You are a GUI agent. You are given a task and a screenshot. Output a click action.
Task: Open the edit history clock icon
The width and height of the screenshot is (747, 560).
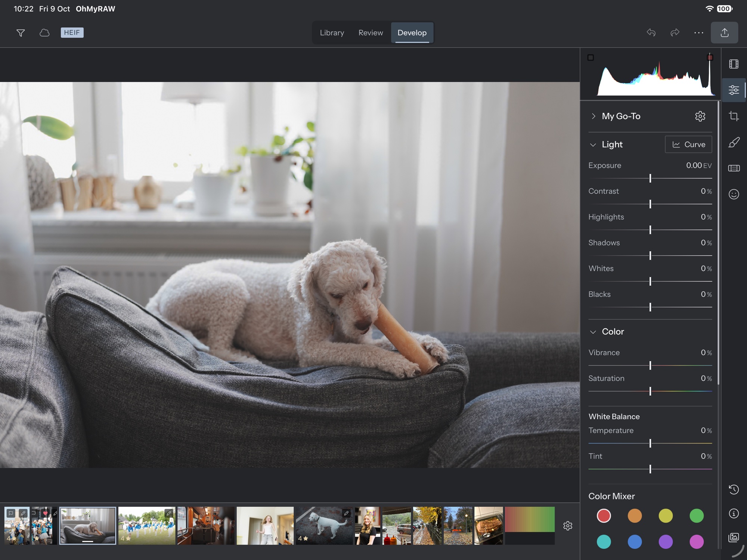point(734,489)
